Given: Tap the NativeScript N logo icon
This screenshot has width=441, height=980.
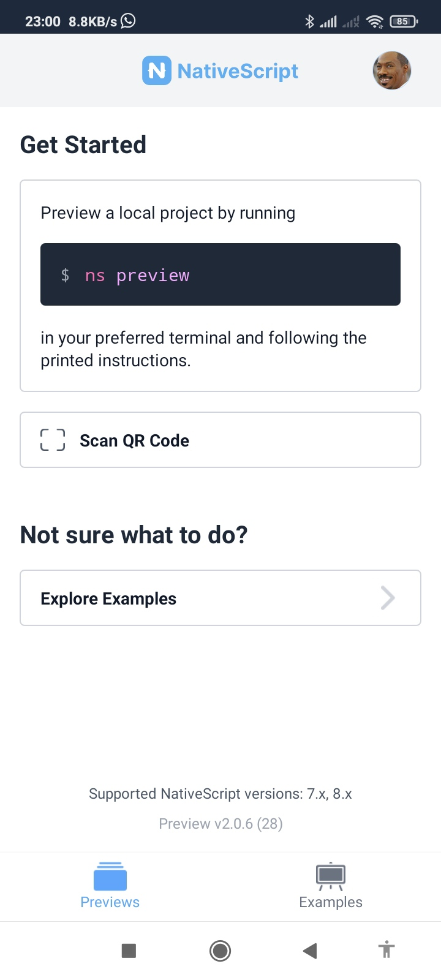Looking at the screenshot, I should 156,70.
